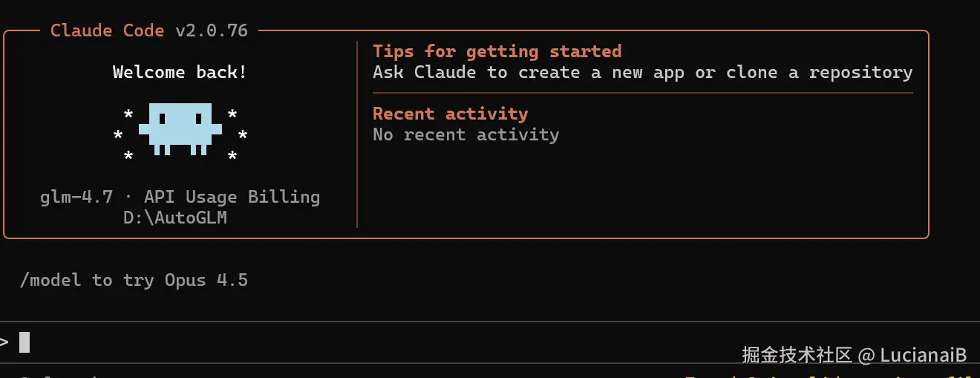Click the LucianaiB username in watermark

pos(923,356)
